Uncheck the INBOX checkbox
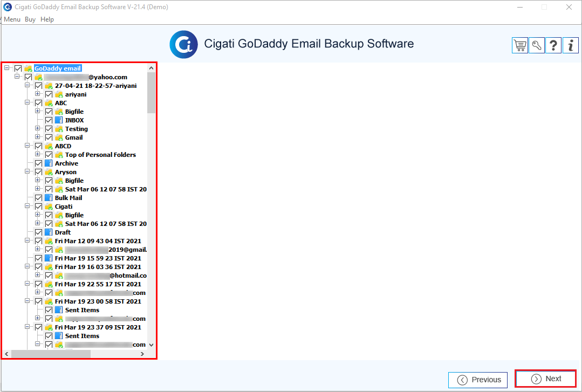This screenshot has height=392, width=582. [x=49, y=120]
